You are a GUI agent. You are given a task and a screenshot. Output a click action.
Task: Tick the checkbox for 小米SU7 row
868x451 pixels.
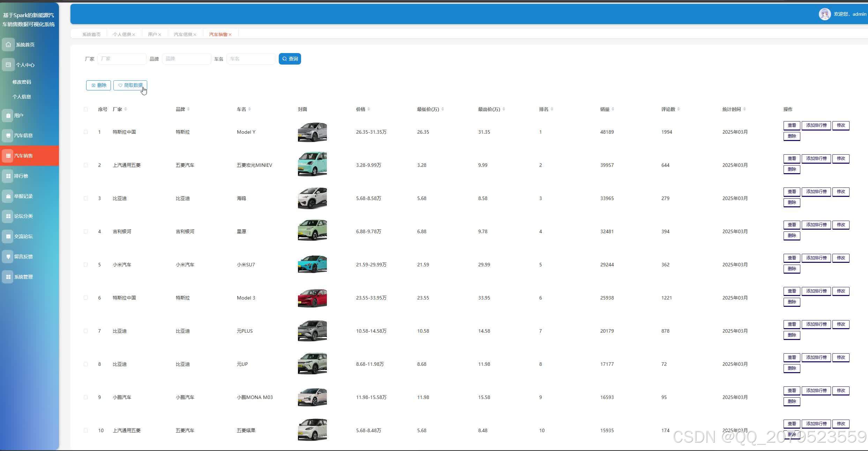[85, 265]
